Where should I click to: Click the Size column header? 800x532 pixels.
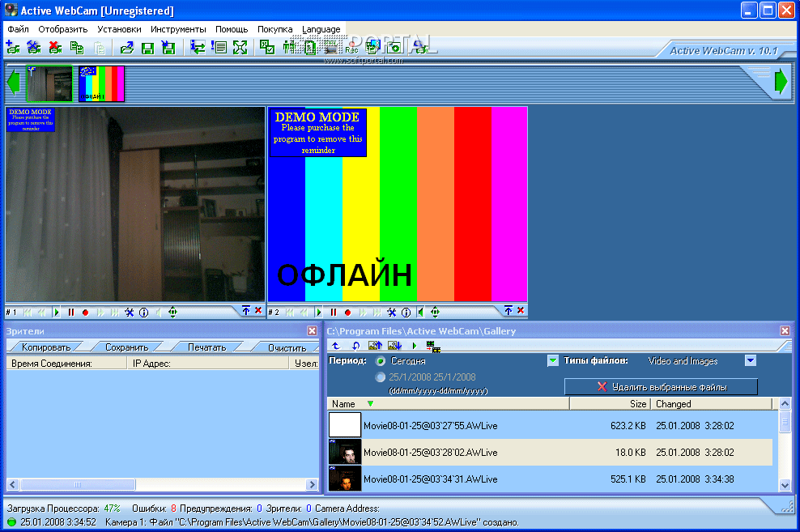coord(610,403)
